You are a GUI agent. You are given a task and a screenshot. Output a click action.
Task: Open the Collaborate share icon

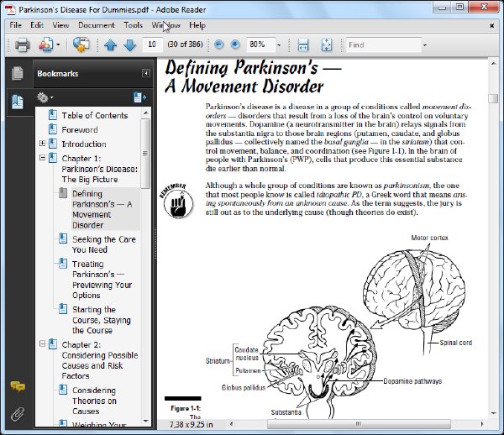coord(46,45)
